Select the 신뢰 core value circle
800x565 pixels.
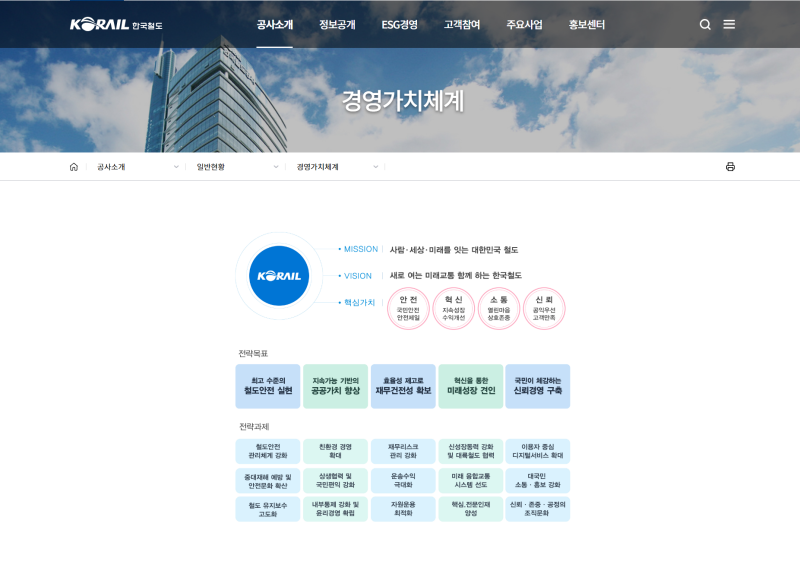544,308
